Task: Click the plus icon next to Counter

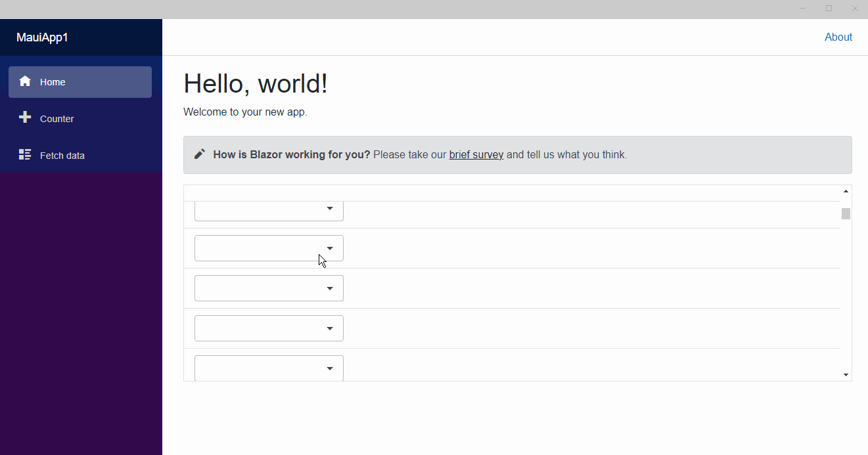Action: (25, 118)
